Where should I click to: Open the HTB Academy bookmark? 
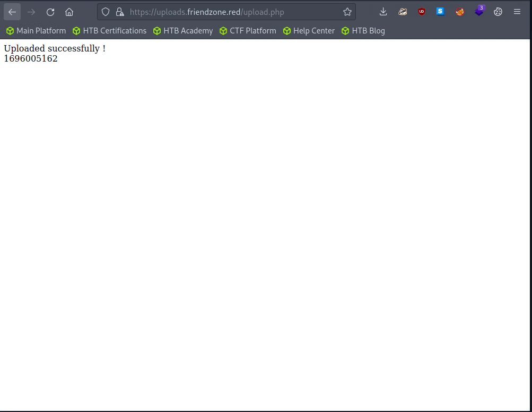click(x=183, y=31)
